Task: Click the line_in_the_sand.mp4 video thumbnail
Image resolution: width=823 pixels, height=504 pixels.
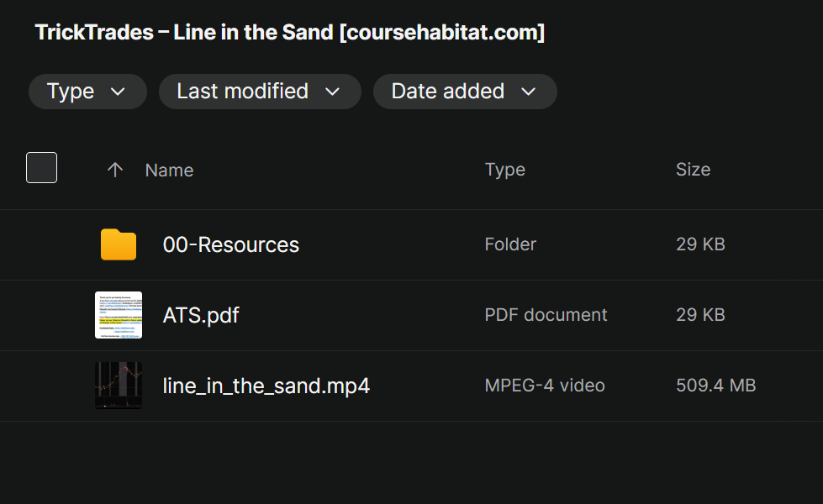Action: (119, 386)
